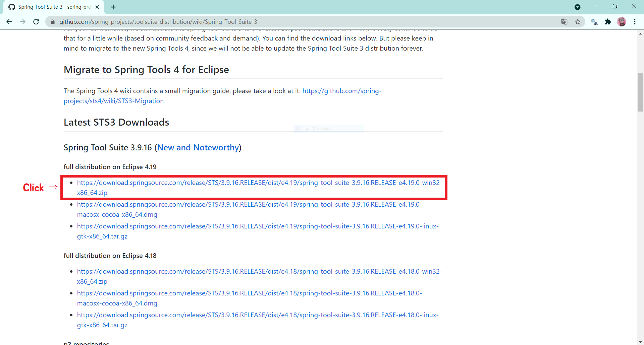Click the 'full distribution on Eclipse 4.18' text
This screenshot has height=345, width=644.
110,256
